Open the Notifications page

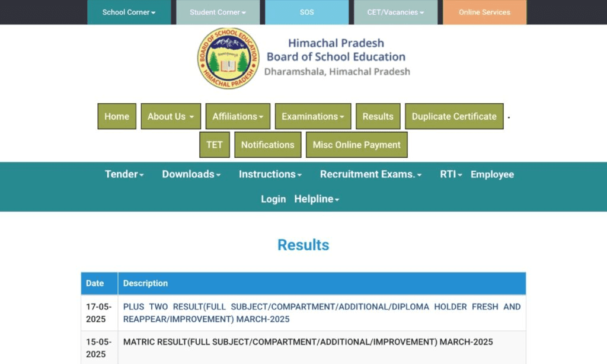[x=267, y=145]
